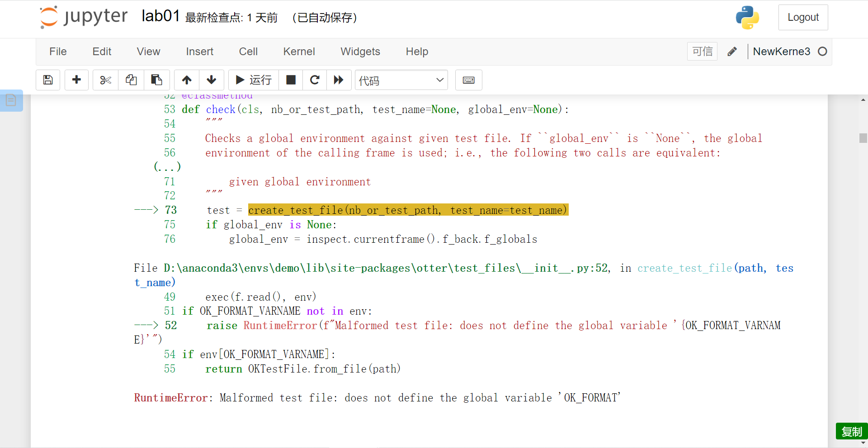Viewport: 868px width, 448px height.
Task: Open the Kernel menu
Action: point(299,52)
